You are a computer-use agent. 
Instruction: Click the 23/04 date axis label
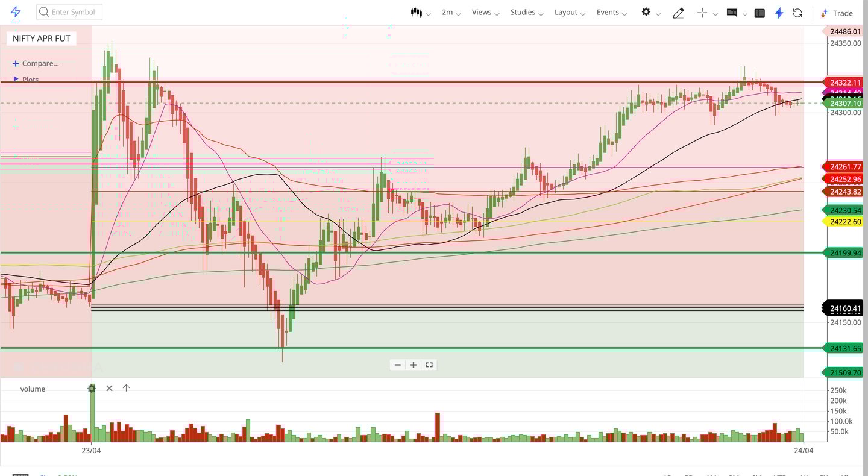[91, 449]
